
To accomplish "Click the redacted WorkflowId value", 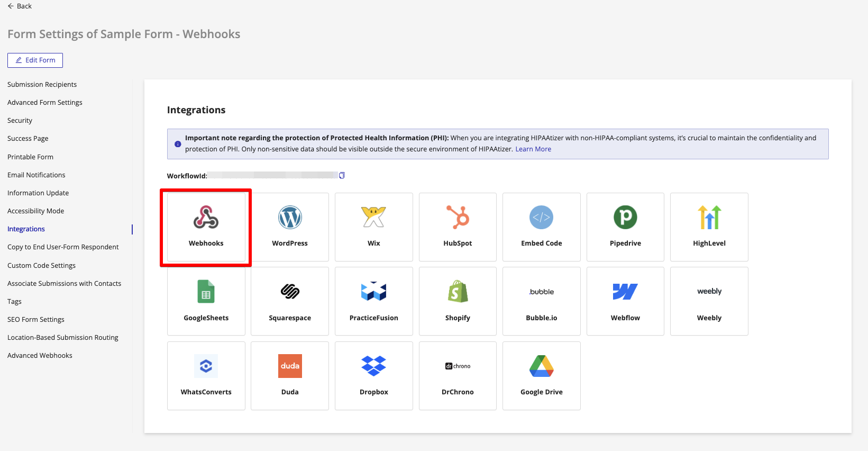I will pos(272,175).
